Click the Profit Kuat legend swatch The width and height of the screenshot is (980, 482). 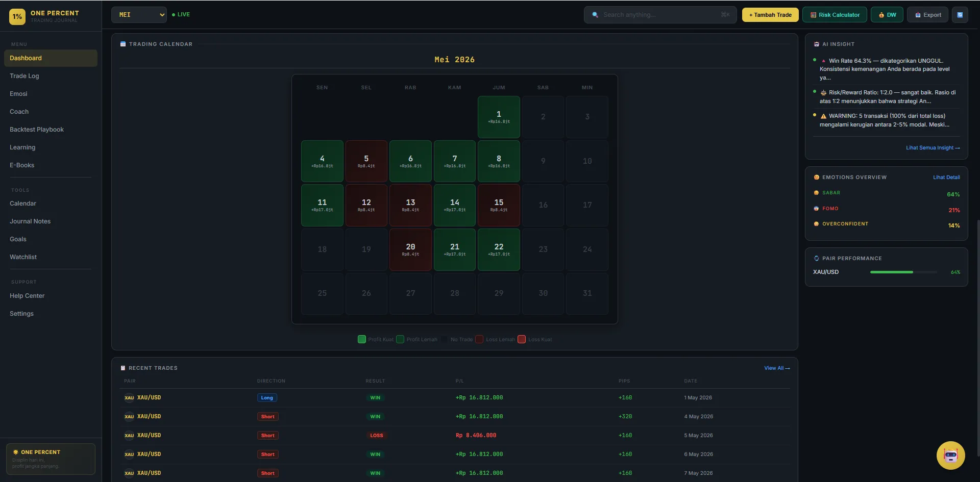(362, 339)
